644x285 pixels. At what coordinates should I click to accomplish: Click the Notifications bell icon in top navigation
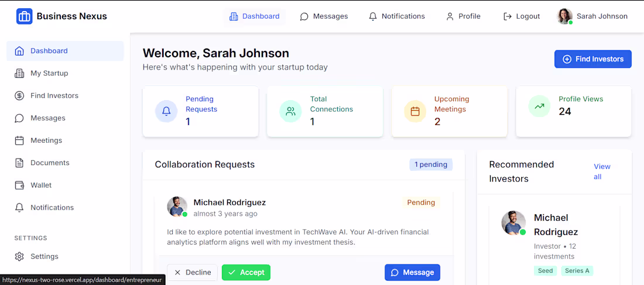point(372,16)
